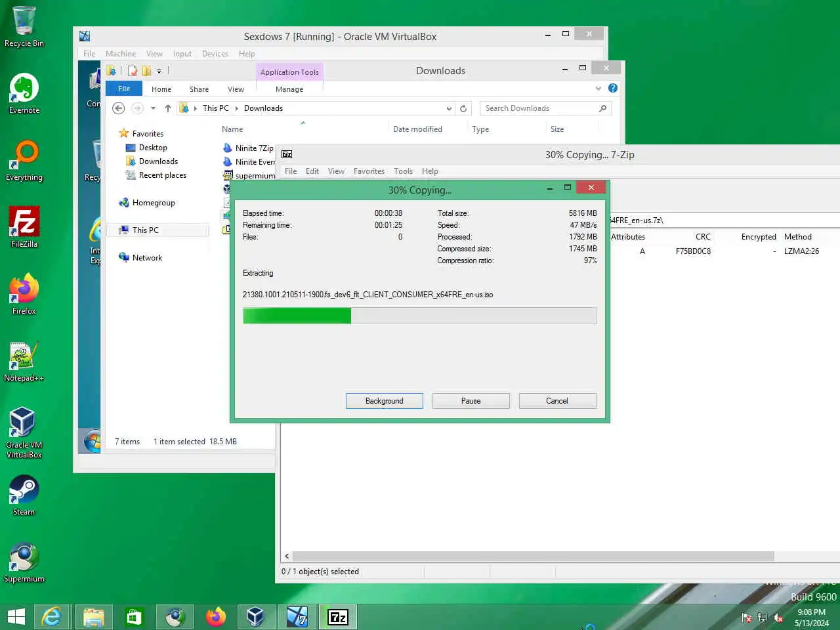Viewport: 840px width, 630px height.
Task: Open Notepad++ desktop shortcut
Action: tap(24, 362)
